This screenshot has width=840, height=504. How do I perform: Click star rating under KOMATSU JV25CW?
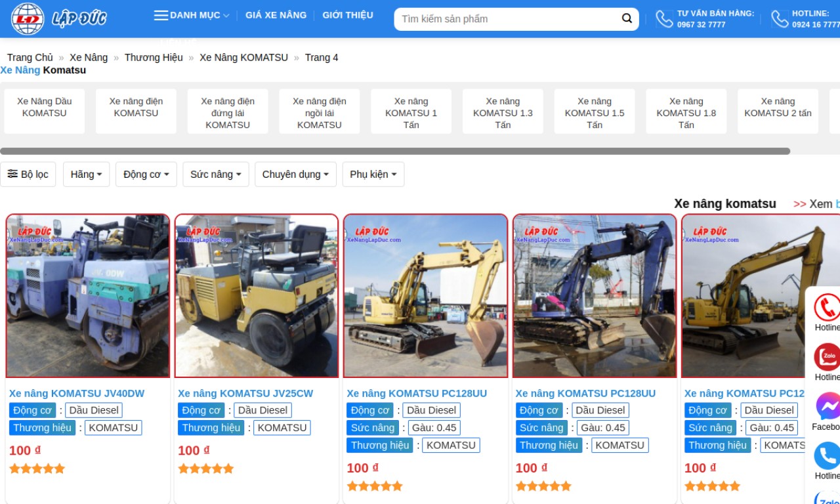pos(205,469)
